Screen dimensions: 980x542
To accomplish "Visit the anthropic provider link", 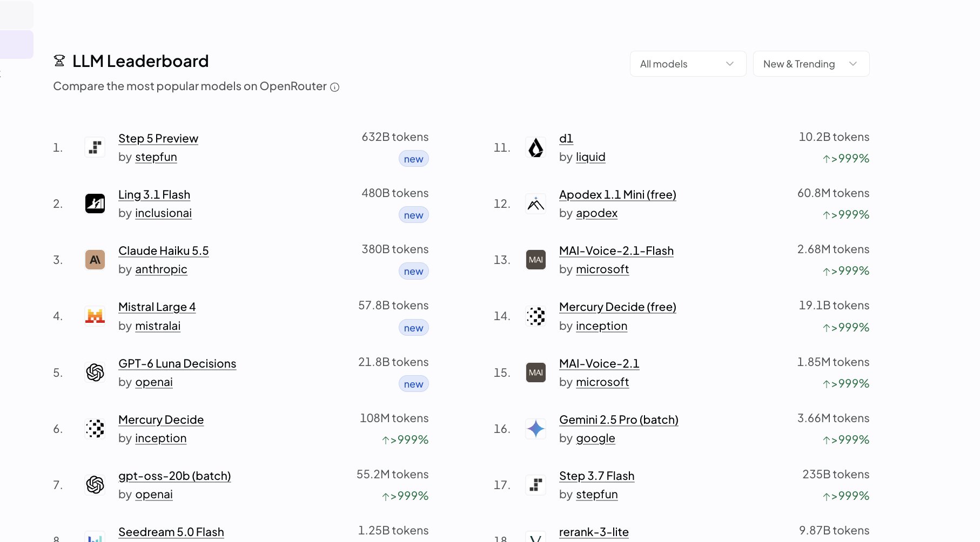I will tap(161, 269).
